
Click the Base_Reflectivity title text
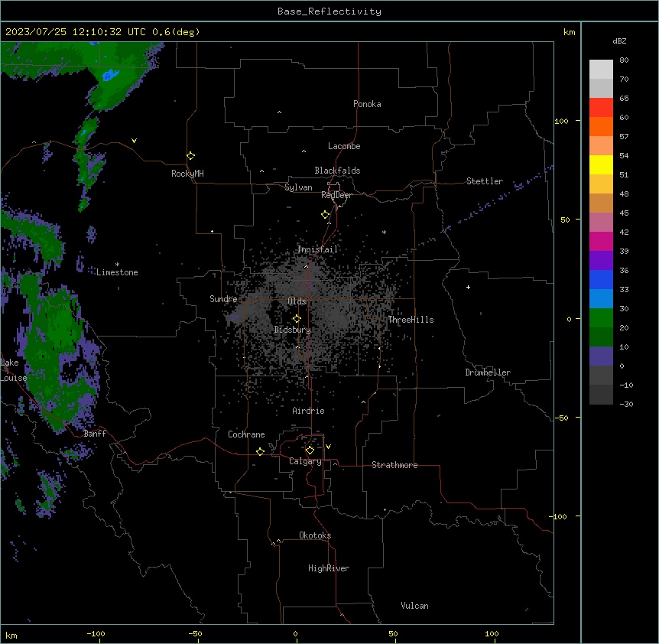pos(329,11)
